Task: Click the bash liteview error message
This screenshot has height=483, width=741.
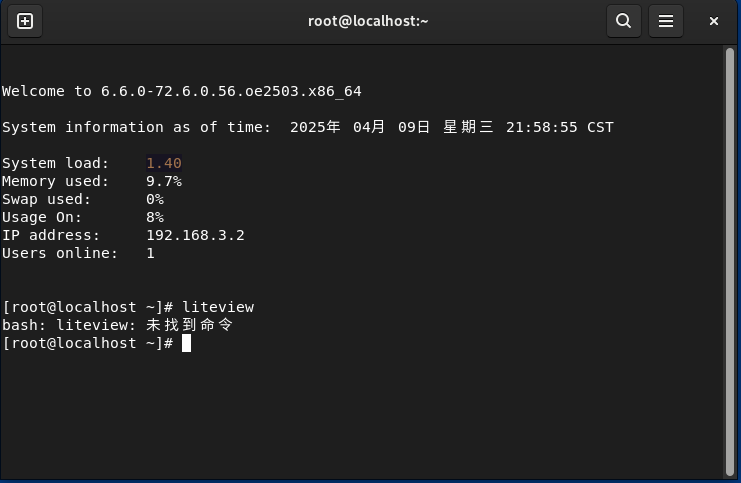Action: pos(117,325)
